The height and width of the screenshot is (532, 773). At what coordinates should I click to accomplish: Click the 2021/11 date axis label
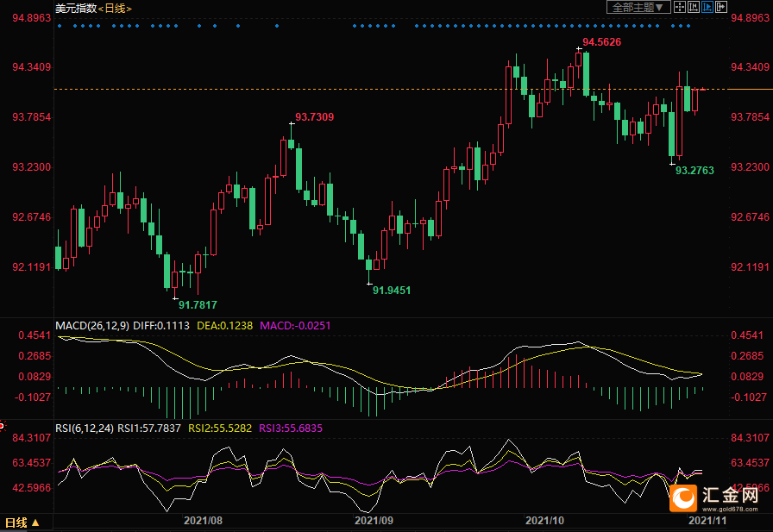(x=707, y=521)
